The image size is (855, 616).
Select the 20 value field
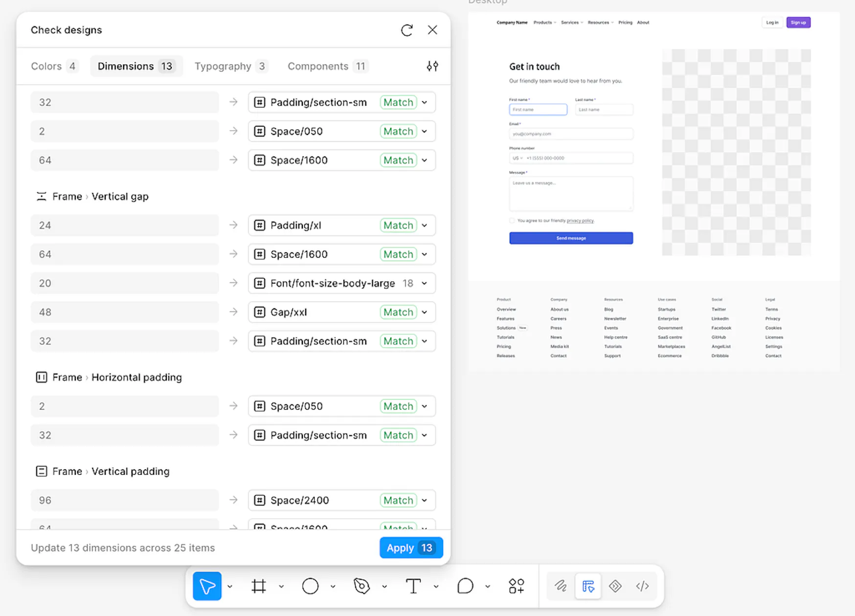pos(125,284)
